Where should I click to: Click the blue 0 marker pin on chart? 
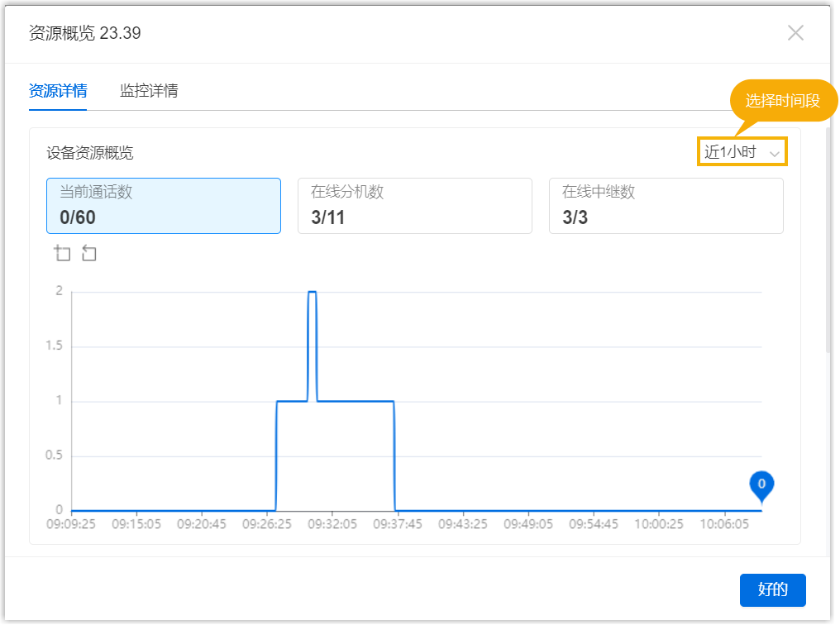tap(761, 485)
